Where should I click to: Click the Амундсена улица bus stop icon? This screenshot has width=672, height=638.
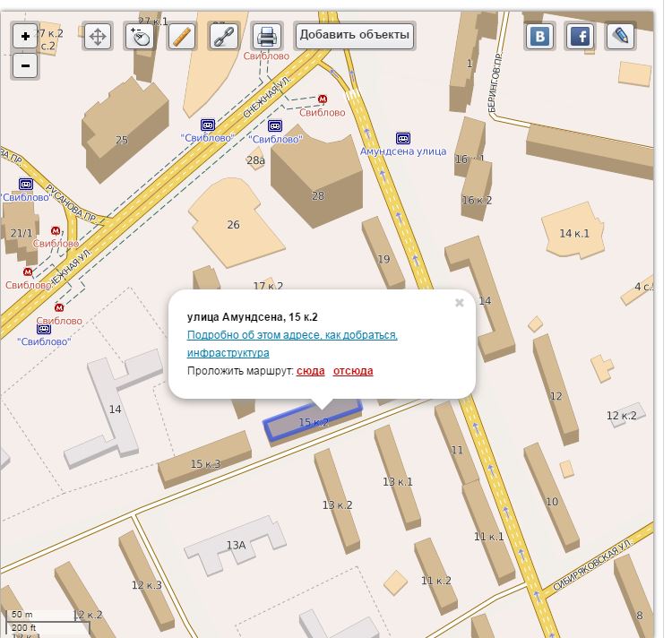[x=403, y=138]
